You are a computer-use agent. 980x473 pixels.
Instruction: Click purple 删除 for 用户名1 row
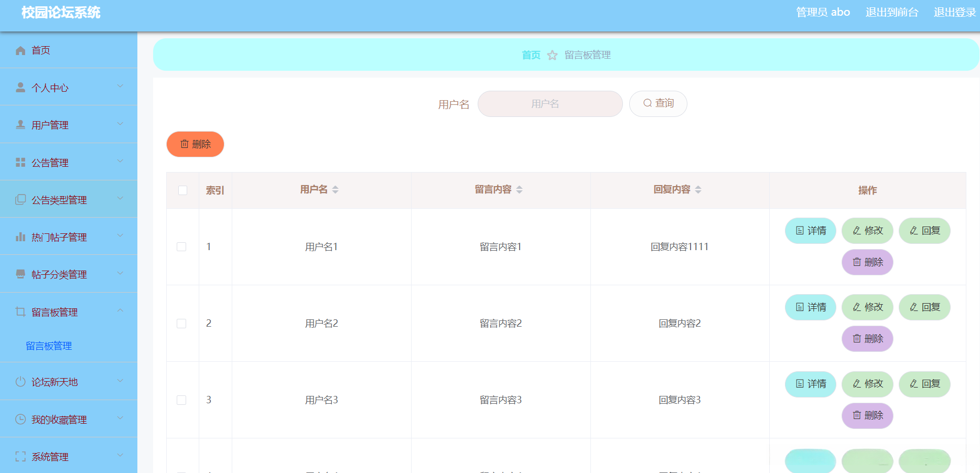pos(867,262)
